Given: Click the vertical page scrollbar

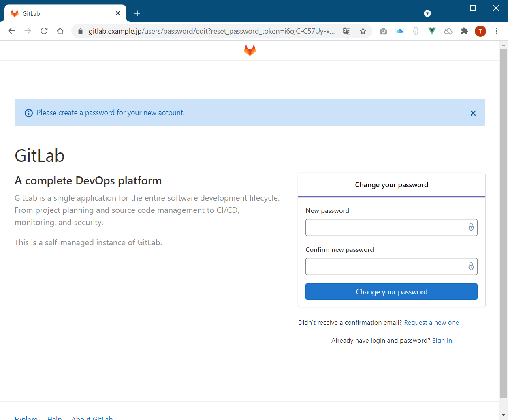Looking at the screenshot, I should pos(504,223).
